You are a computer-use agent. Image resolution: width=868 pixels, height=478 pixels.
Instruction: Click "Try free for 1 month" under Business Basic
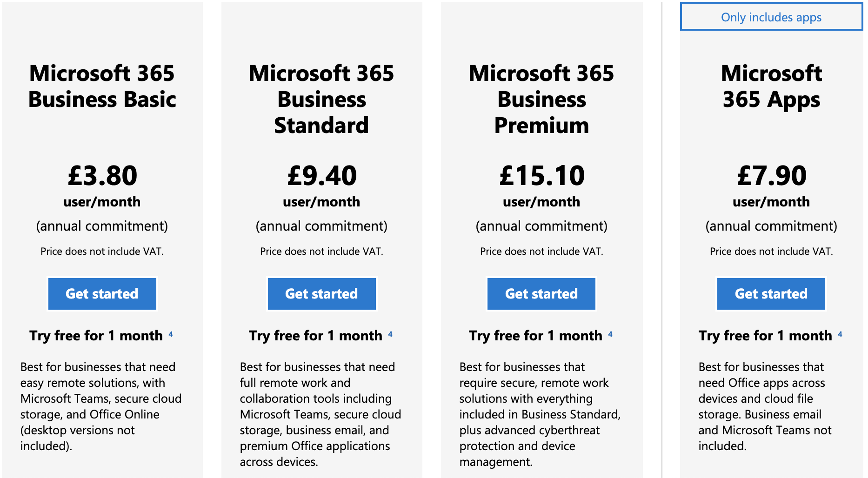(x=96, y=336)
